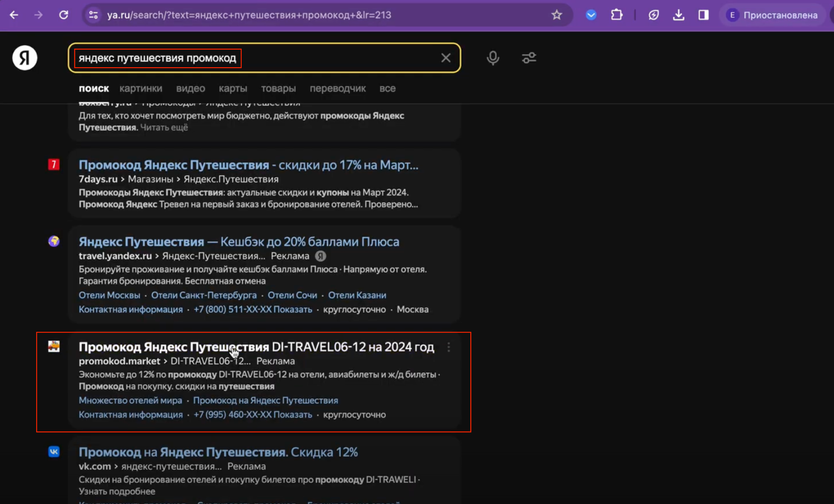The image size is (834, 504).
Task: Click the site info icon in address bar
Action: point(93,15)
